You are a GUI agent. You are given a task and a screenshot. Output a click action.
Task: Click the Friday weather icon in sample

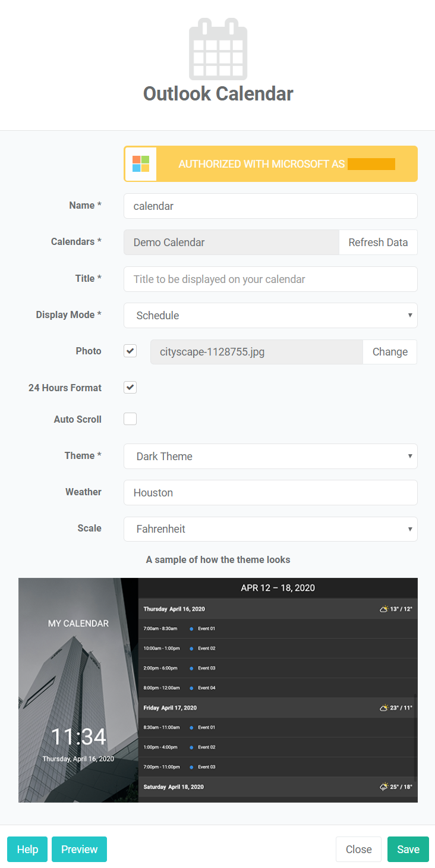(x=384, y=708)
